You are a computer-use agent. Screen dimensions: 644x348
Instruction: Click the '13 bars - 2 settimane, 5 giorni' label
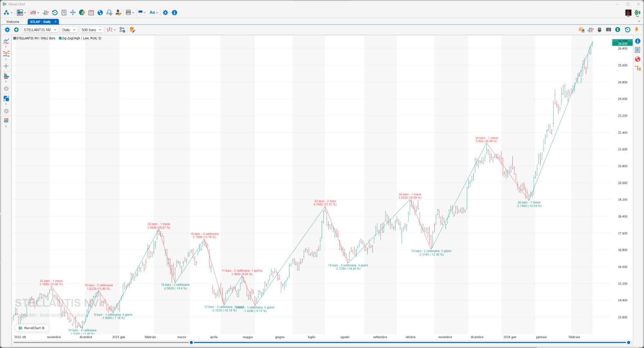pyautogui.click(x=431, y=251)
